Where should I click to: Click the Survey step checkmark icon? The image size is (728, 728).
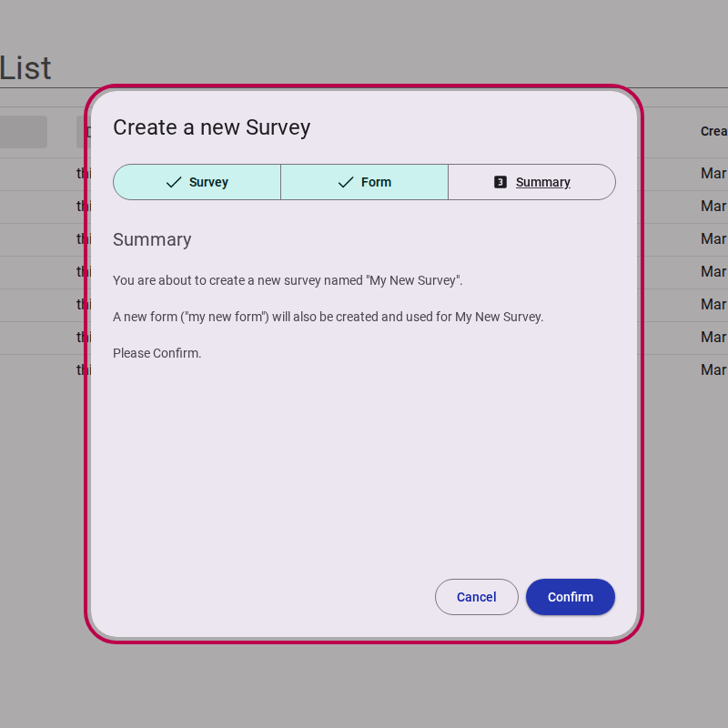point(174,182)
